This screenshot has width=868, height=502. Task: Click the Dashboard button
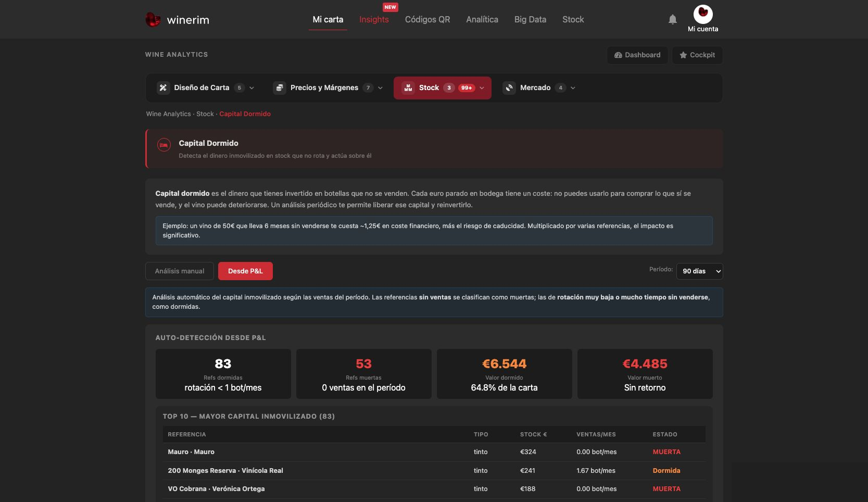pos(637,55)
